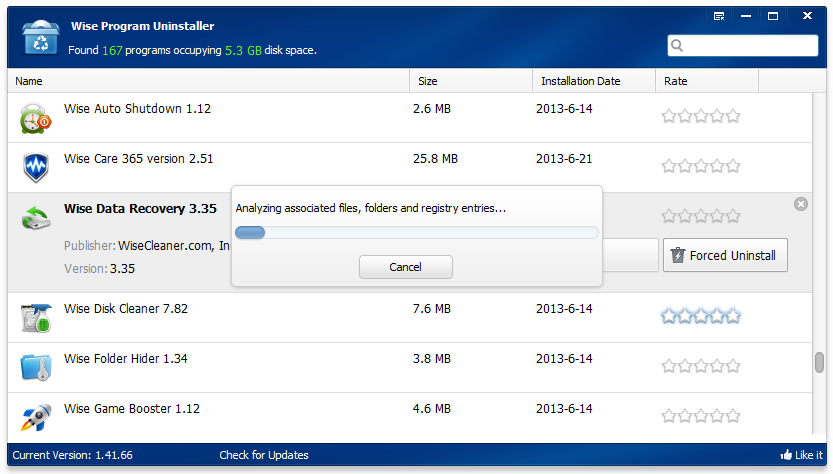This screenshot has height=474, width=833.
Task: Sort the list by the Size column
Action: click(471, 81)
